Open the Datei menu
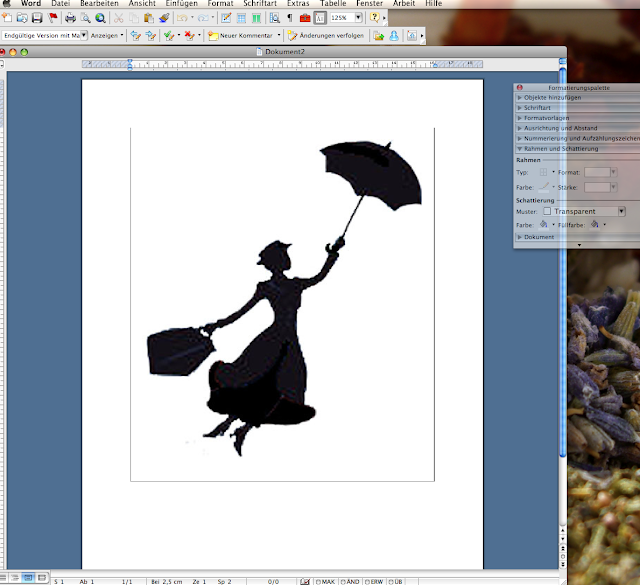 click(60, 4)
